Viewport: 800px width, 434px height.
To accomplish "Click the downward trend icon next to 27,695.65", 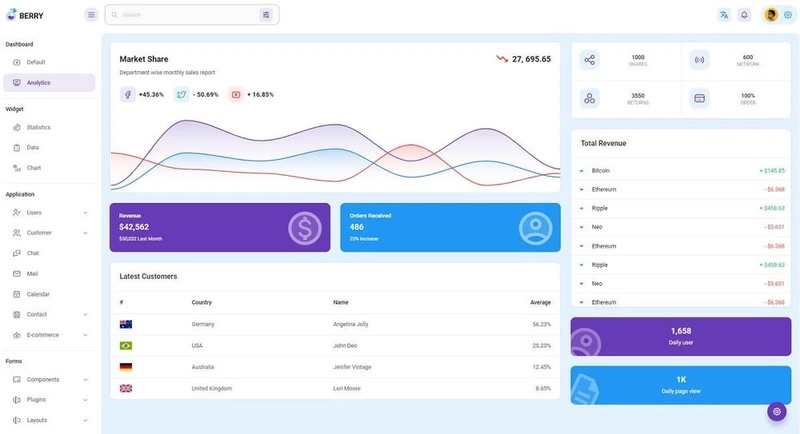I will [x=502, y=59].
